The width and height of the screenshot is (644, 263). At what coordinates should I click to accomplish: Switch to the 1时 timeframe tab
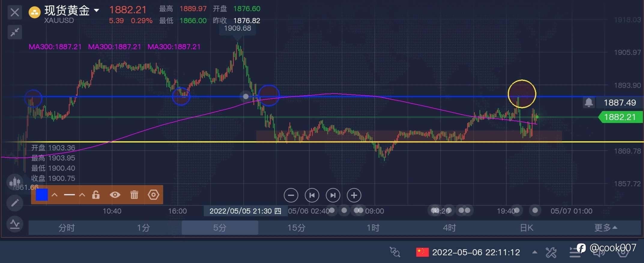point(373,228)
